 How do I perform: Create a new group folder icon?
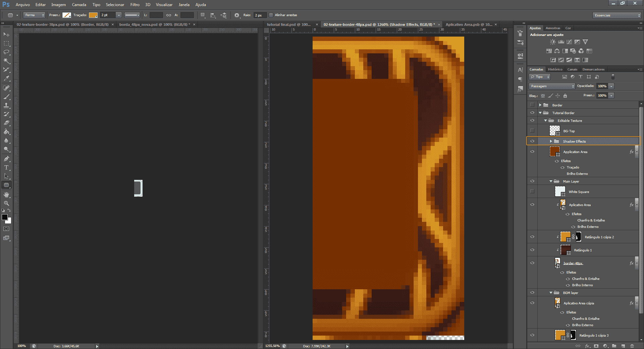[614, 346]
